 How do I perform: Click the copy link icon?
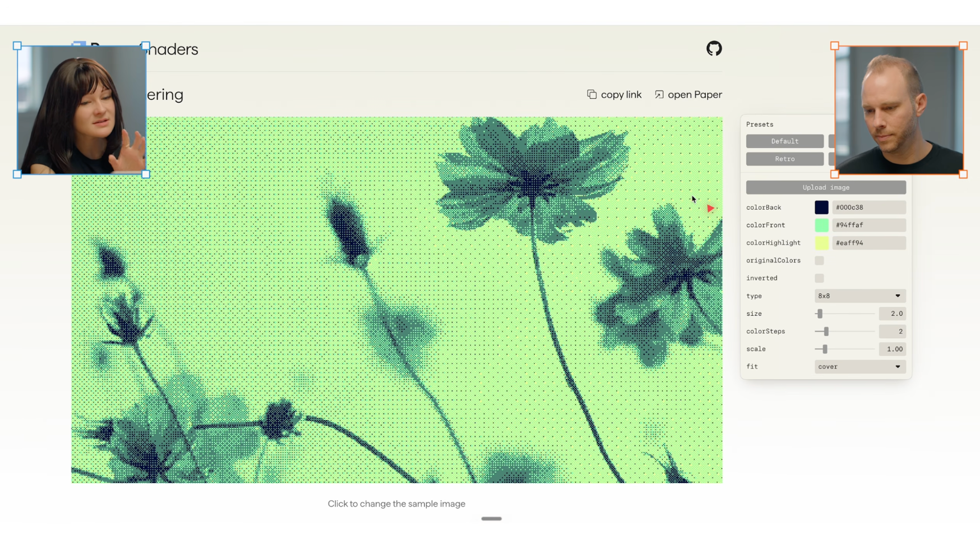click(x=592, y=94)
